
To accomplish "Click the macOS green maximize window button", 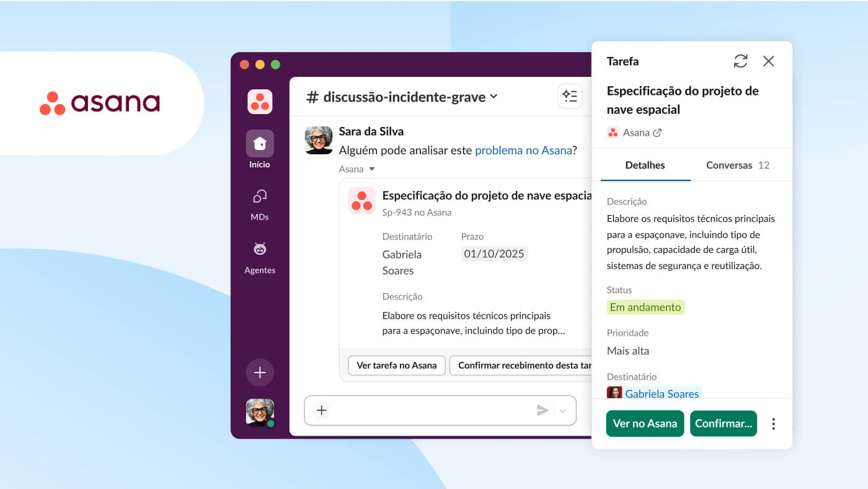I will tap(275, 64).
